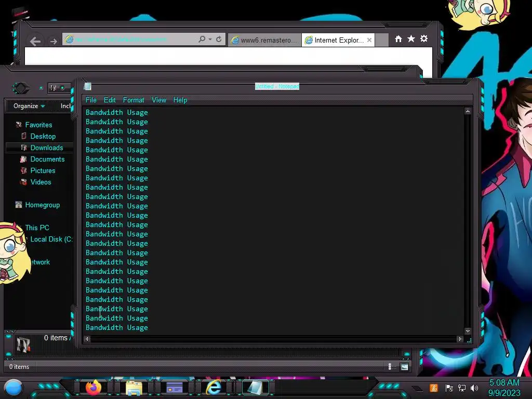Click first Bandwidth Usage line in Notepad
This screenshot has height=399, width=532.
point(117,112)
